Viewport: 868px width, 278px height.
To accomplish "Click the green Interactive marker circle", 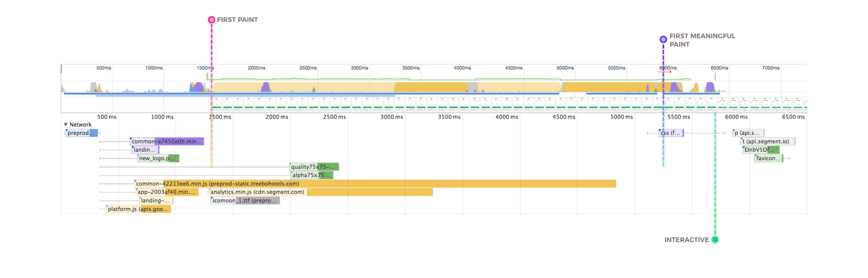I will [715, 240].
